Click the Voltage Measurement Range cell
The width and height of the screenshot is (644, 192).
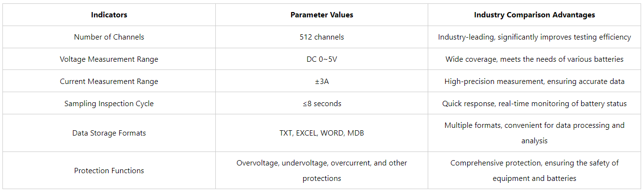click(109, 59)
